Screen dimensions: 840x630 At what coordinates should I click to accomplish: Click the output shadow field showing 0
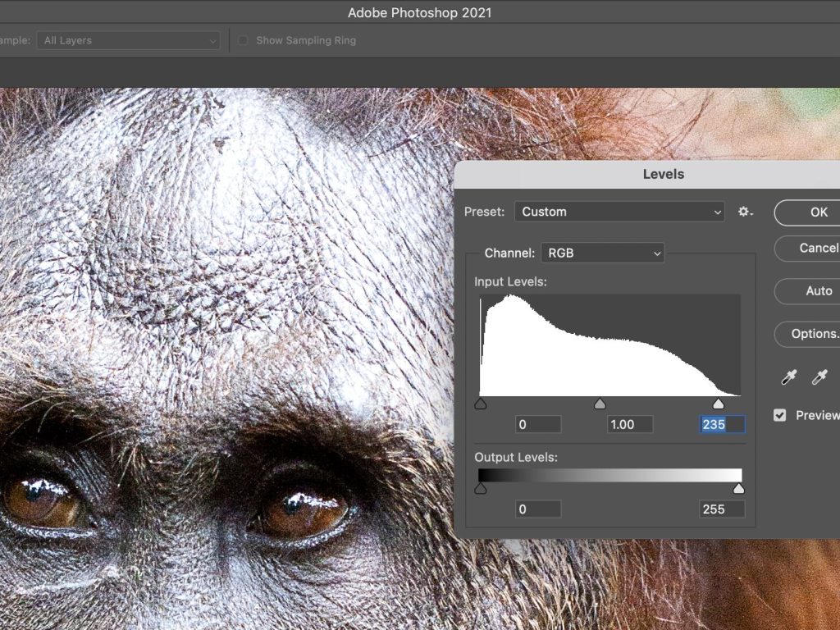pos(538,509)
